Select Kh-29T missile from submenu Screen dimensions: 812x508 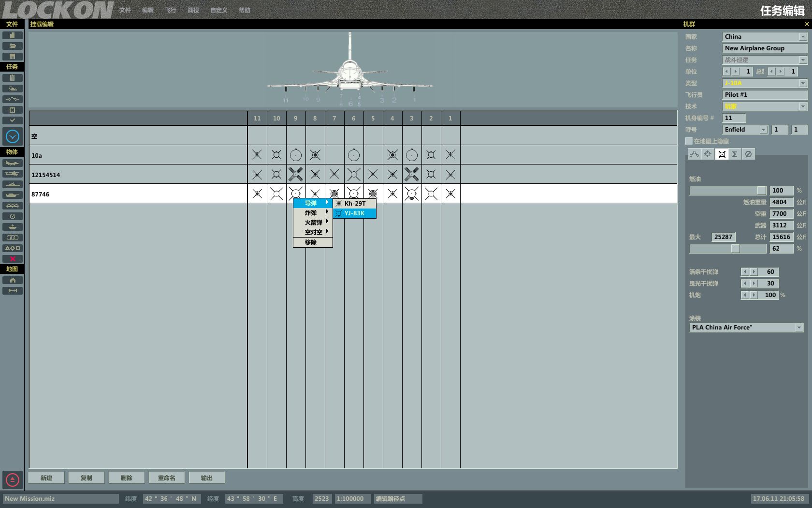click(354, 204)
